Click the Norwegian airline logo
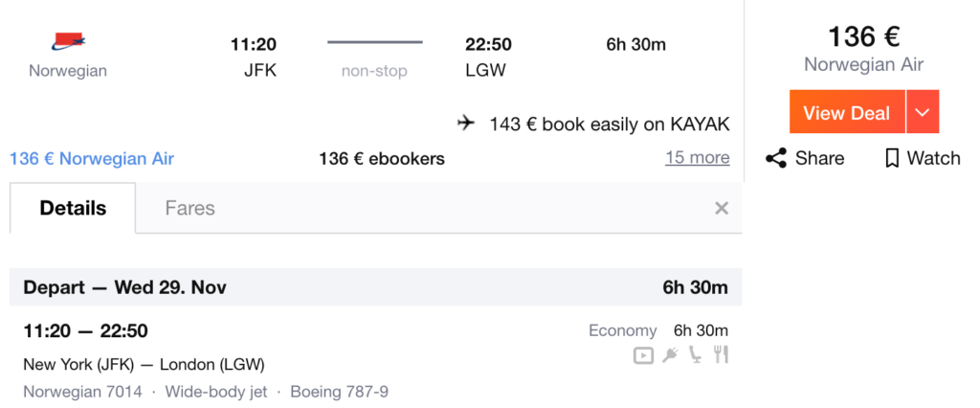The image size is (980, 408). [68, 42]
